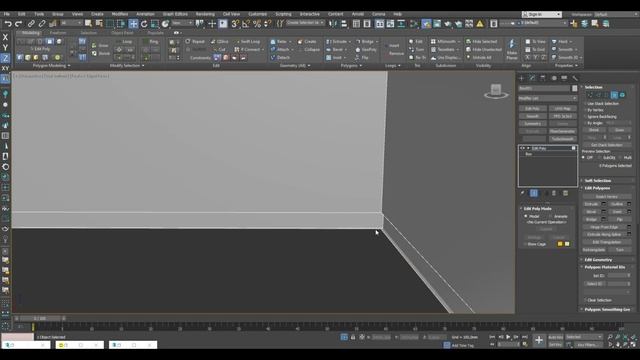
Task: Toggle the Percent Snap icon
Action: tap(257, 24)
